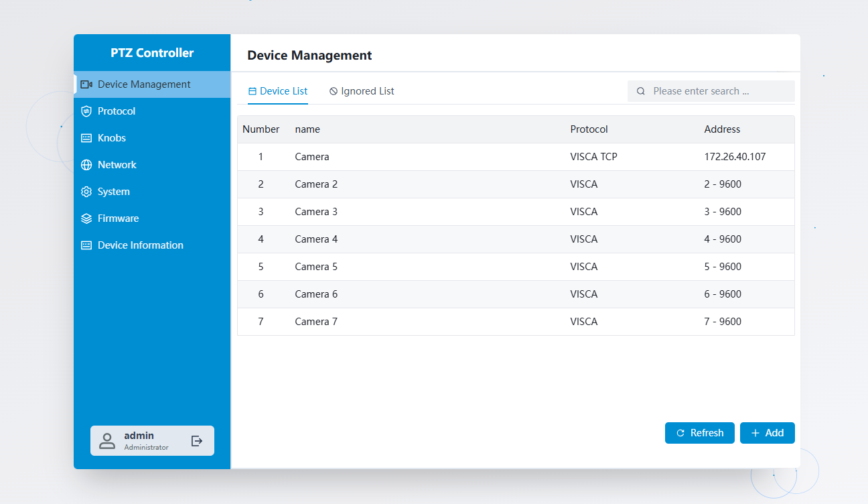Viewport: 868px width, 504px height.
Task: Open Protocol in the sidebar
Action: point(152,111)
